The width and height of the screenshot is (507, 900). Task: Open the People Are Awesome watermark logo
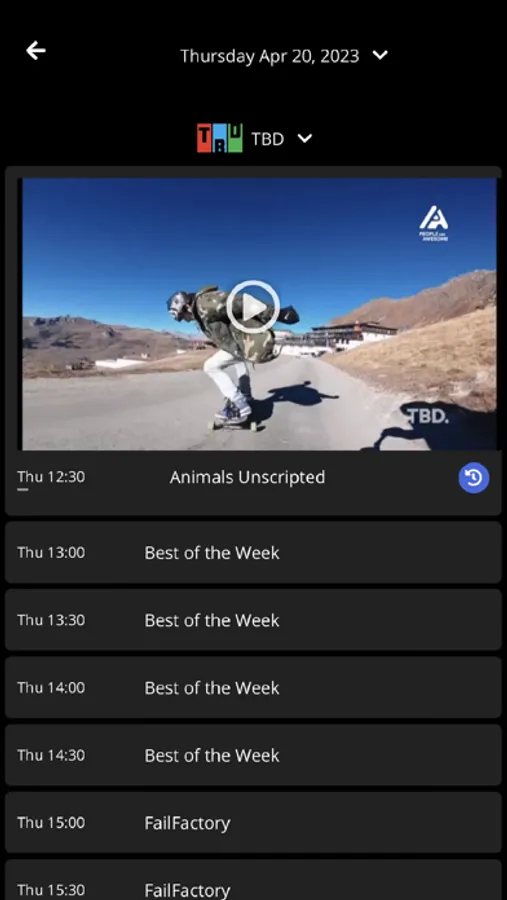[434, 224]
